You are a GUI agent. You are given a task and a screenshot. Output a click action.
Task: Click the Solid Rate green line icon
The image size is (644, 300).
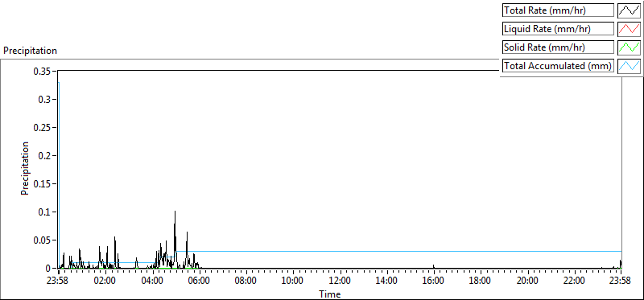click(630, 47)
